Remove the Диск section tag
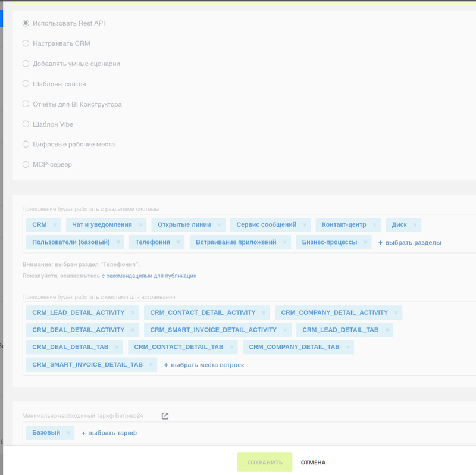The image size is (476, 475). pos(415,224)
